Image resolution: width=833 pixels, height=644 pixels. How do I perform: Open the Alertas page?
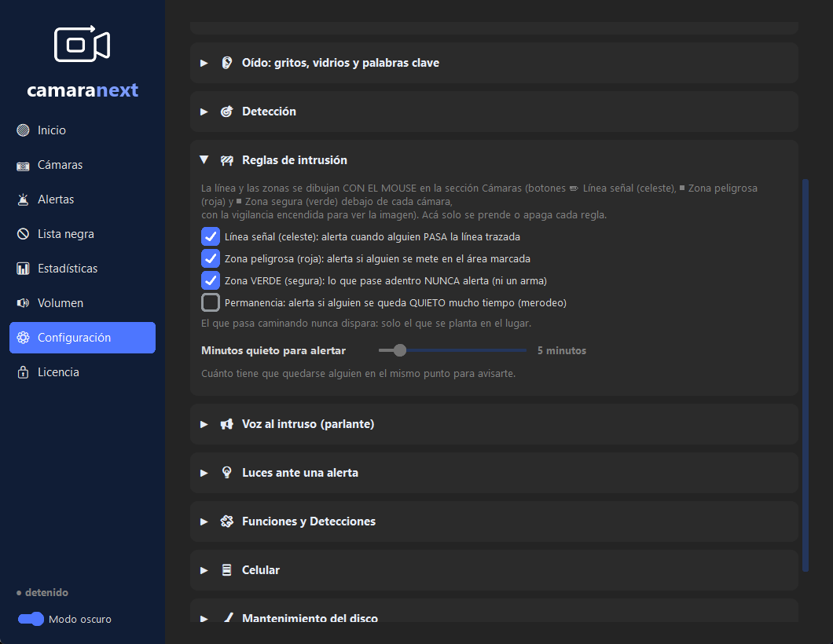(83, 199)
